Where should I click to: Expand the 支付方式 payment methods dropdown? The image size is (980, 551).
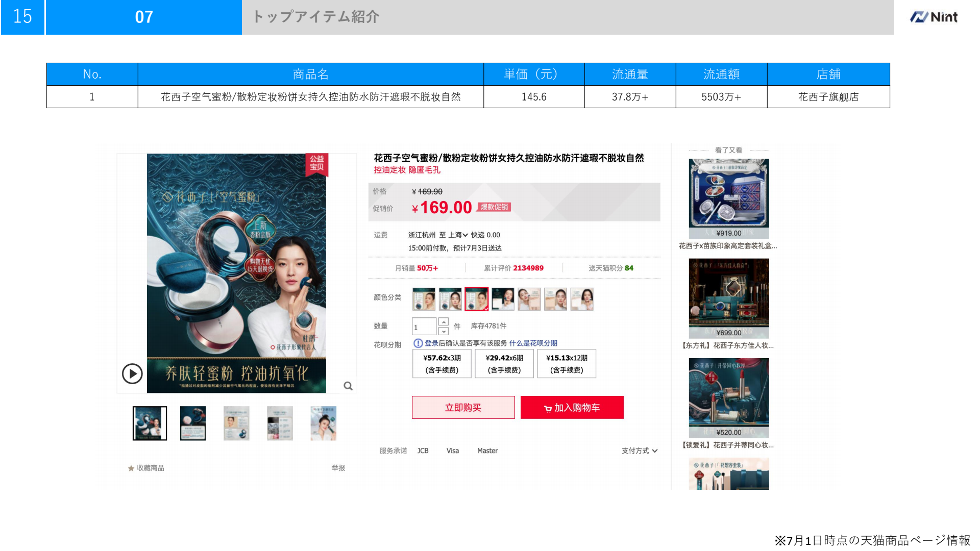click(640, 451)
